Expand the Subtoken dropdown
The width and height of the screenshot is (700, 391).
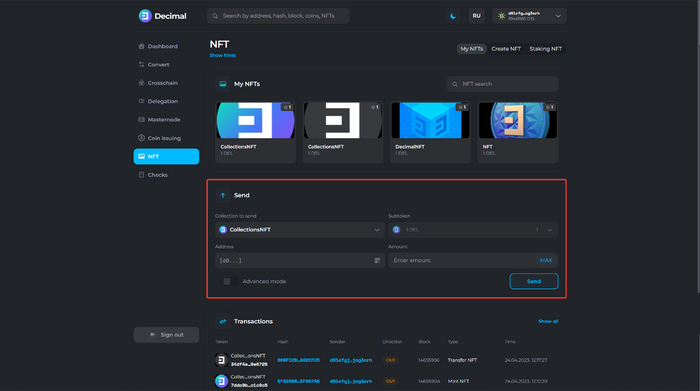point(473,229)
